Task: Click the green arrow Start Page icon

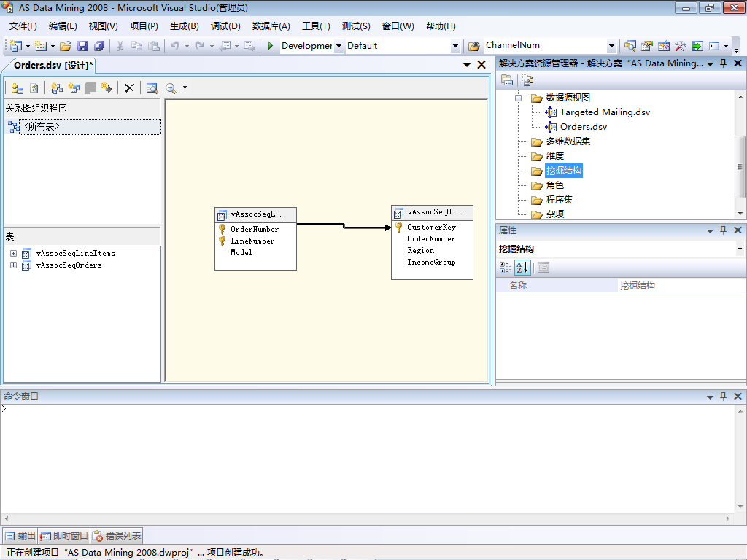Action: point(697,46)
